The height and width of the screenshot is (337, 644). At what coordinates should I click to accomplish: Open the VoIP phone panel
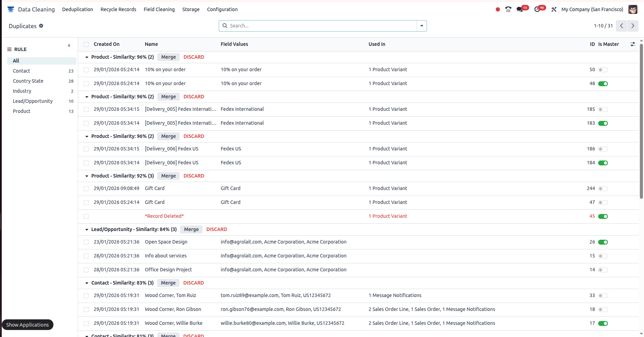(x=508, y=9)
